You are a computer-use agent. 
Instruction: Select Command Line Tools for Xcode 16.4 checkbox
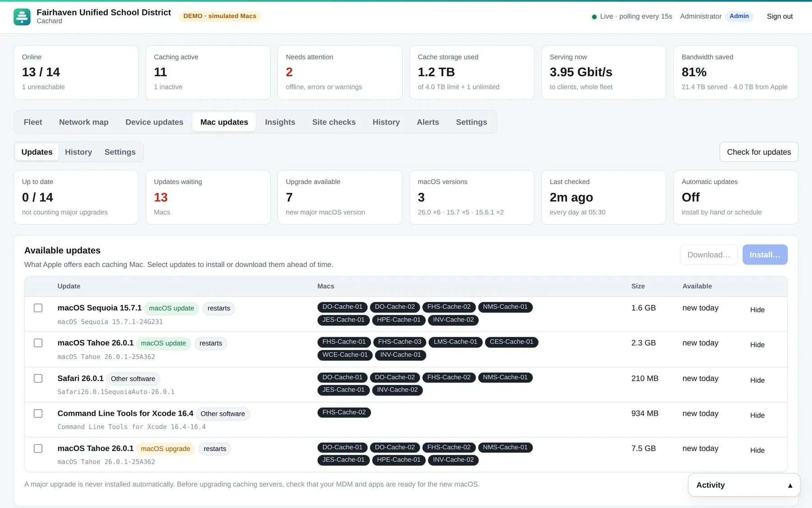point(38,414)
